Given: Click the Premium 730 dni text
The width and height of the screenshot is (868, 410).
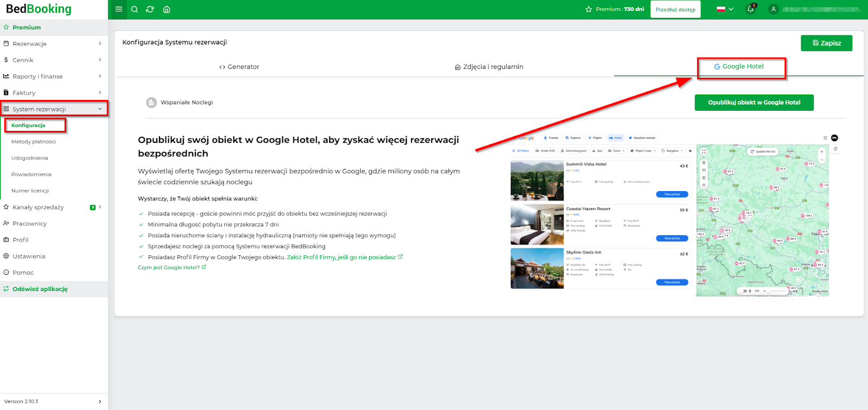Looking at the screenshot, I should tap(620, 9).
